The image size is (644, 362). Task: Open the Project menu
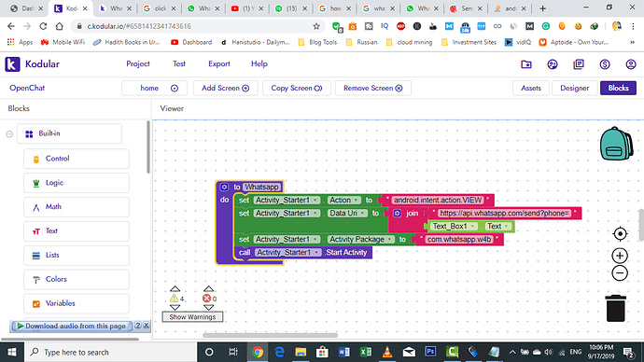click(138, 64)
